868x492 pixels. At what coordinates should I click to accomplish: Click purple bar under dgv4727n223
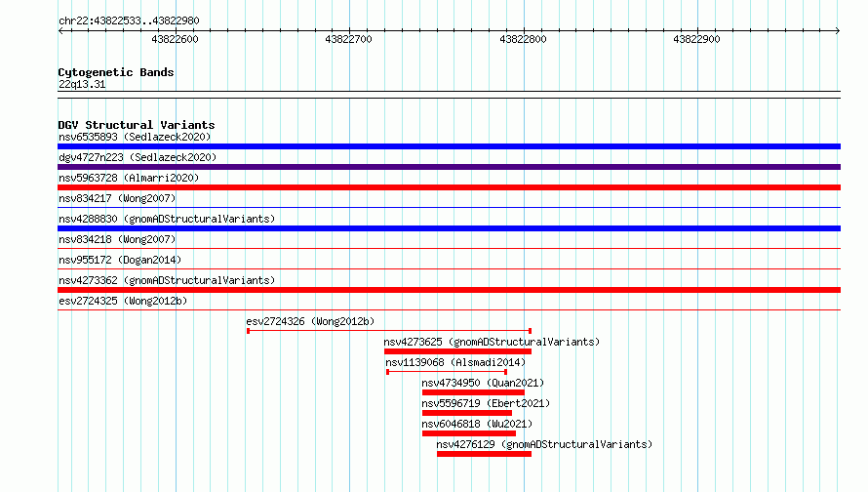click(449, 167)
